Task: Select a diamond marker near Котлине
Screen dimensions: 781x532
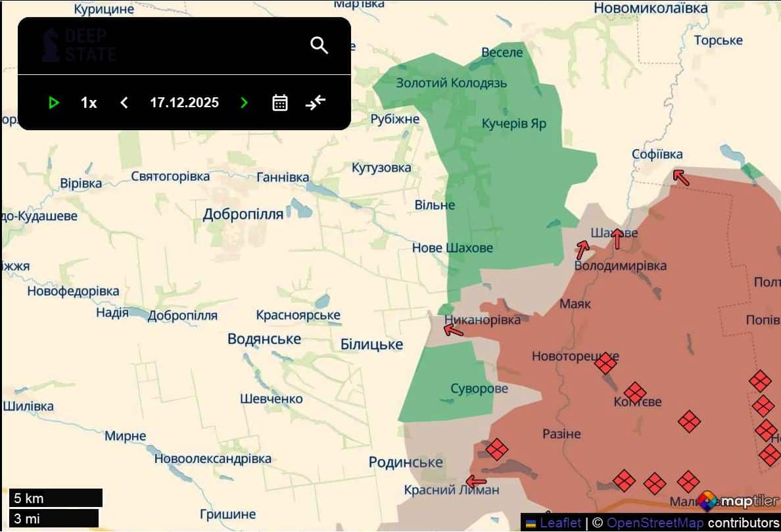Action: (635, 391)
